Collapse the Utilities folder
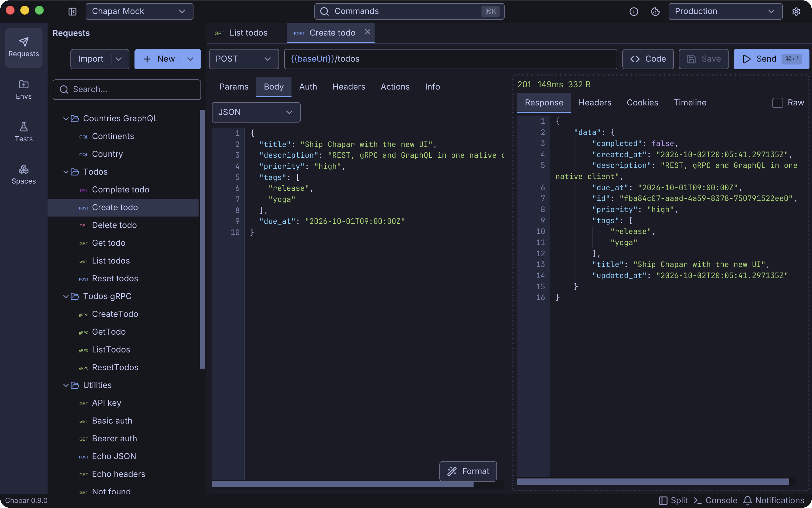Screen dimensions: 812x508 tap(66, 385)
